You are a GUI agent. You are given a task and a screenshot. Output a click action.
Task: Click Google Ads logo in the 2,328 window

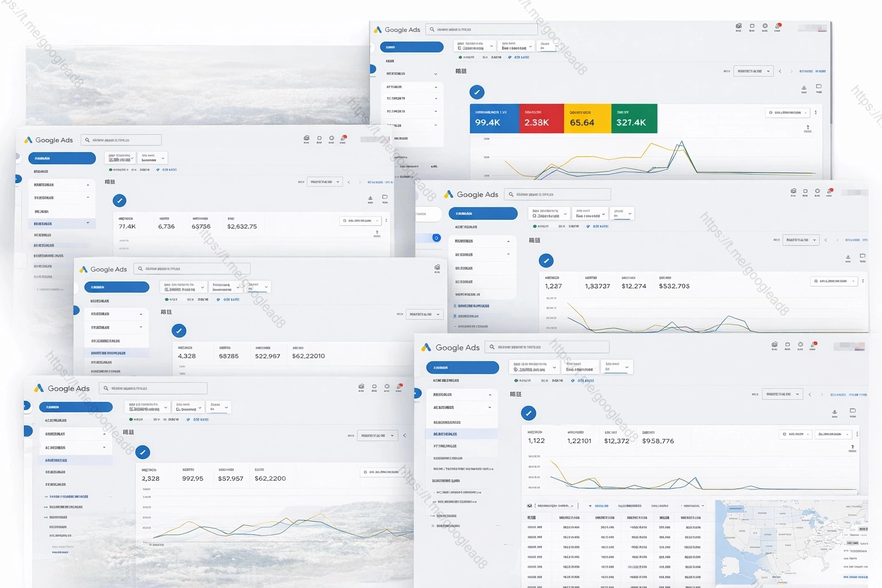pyautogui.click(x=62, y=389)
